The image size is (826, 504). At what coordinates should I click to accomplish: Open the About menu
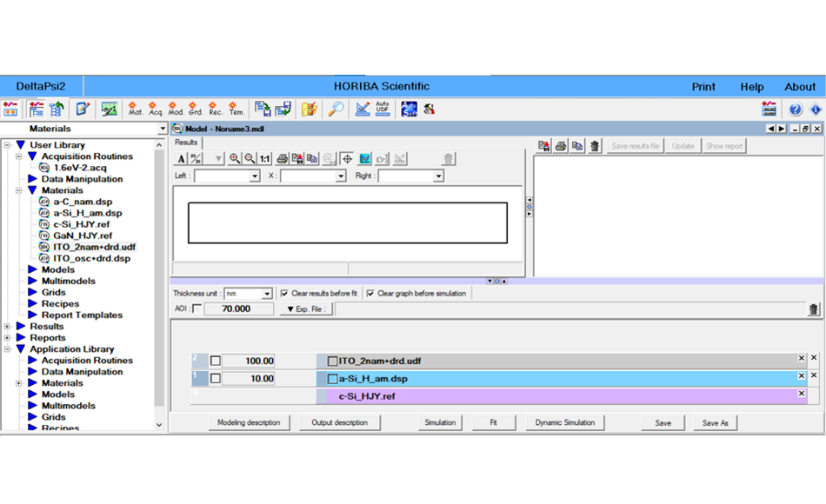tap(800, 87)
